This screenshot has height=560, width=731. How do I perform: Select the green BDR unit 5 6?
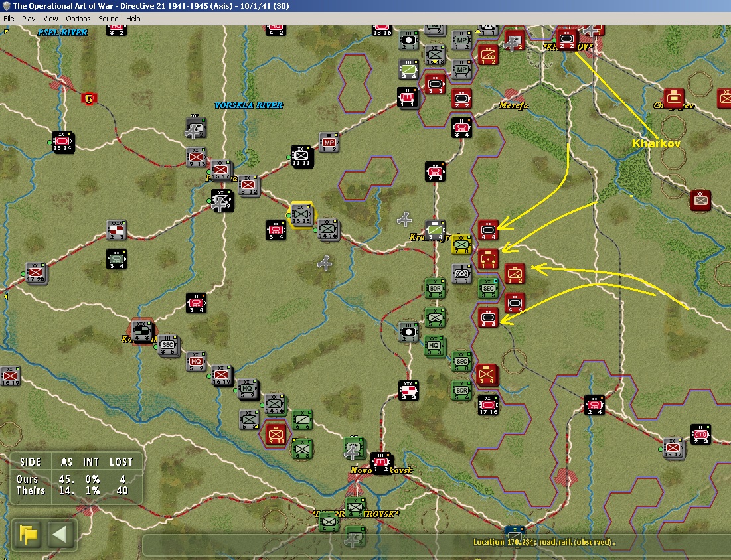point(461,390)
